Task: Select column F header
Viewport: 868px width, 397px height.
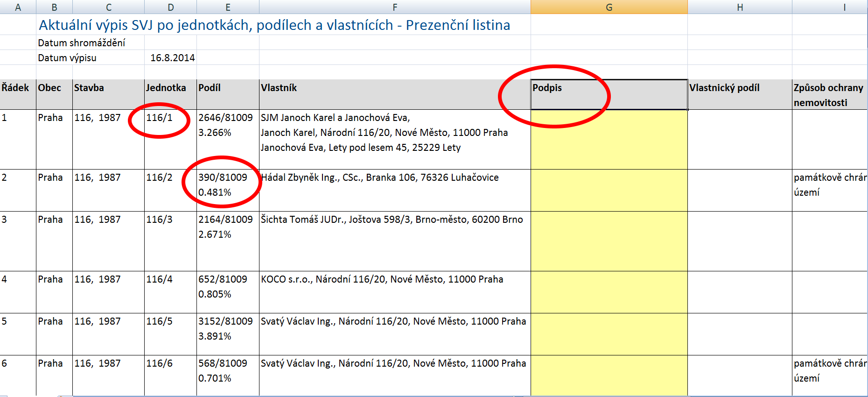Action: coord(395,7)
